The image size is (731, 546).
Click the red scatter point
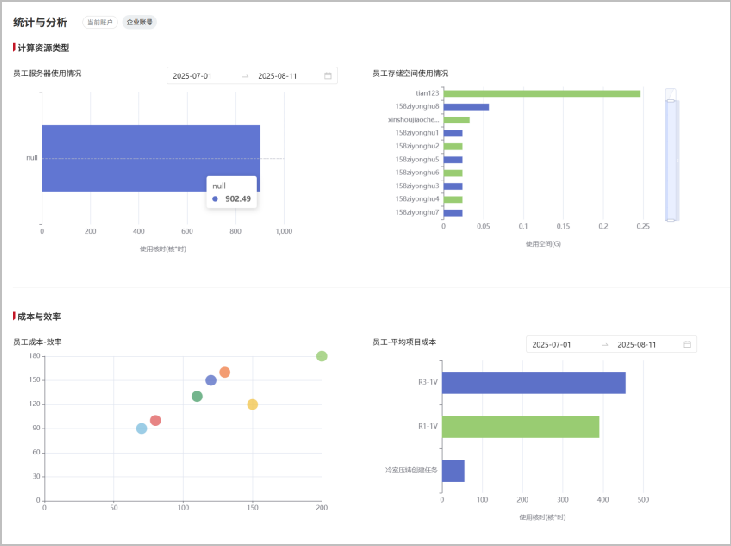(x=155, y=421)
